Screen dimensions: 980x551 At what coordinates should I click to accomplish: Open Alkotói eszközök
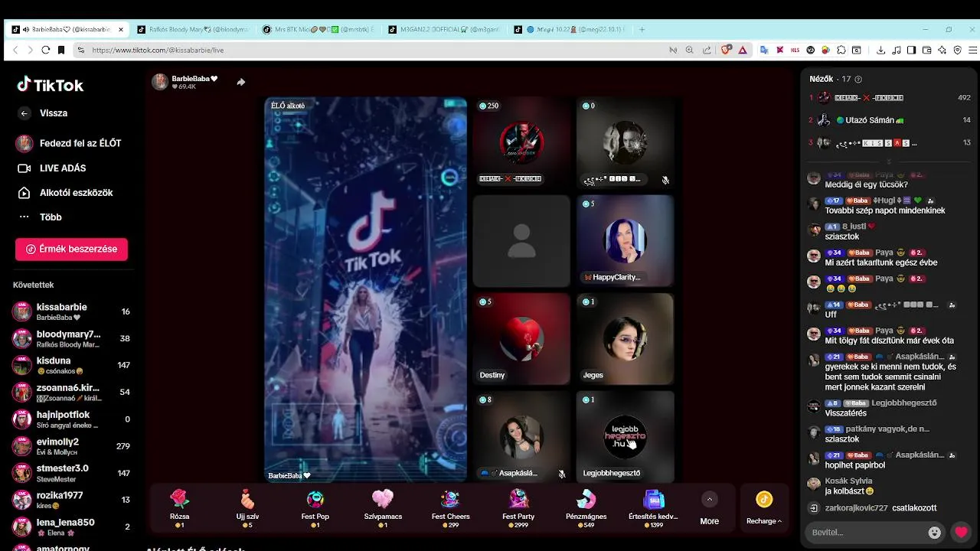[65, 193]
